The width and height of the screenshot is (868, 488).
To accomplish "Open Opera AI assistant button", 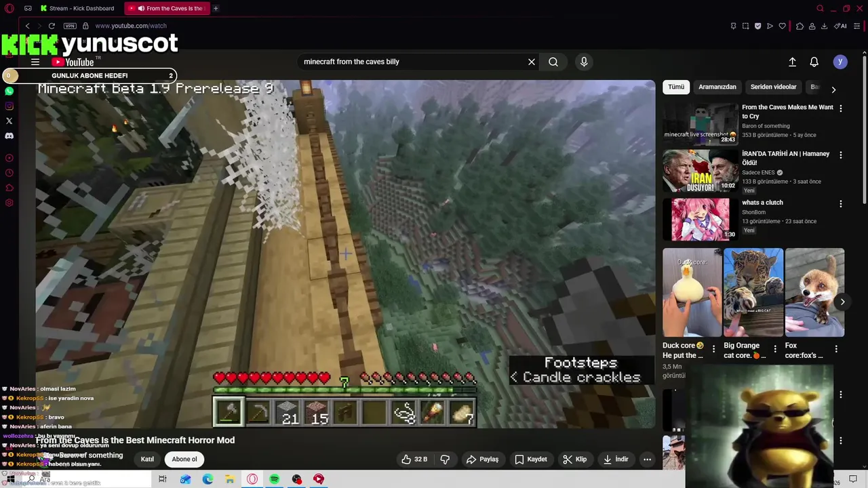I will (x=841, y=26).
